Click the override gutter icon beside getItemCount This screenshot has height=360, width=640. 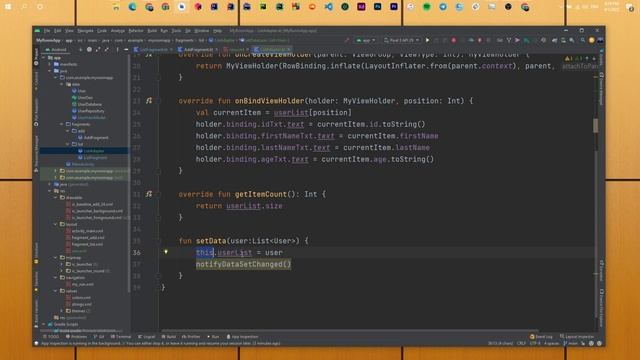click(149, 194)
